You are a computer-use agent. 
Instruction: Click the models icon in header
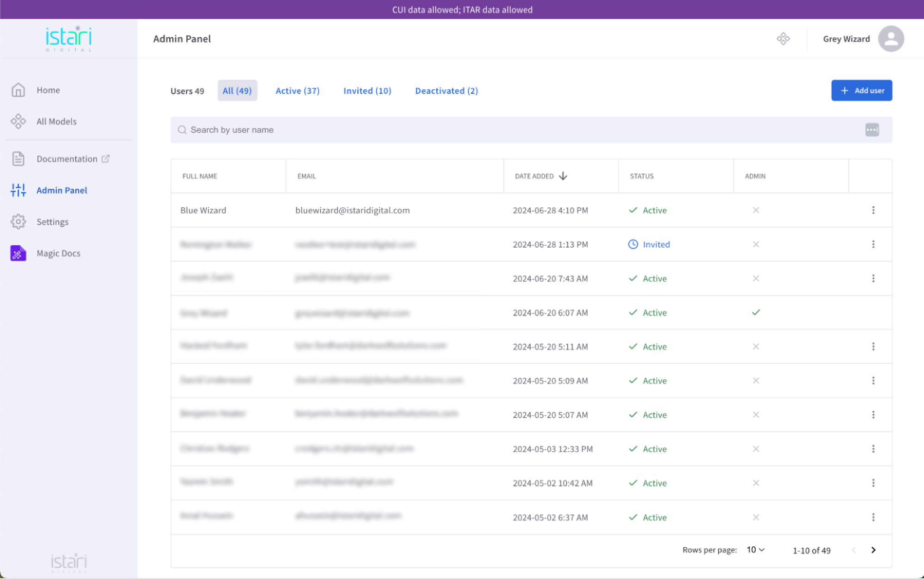[x=783, y=39]
